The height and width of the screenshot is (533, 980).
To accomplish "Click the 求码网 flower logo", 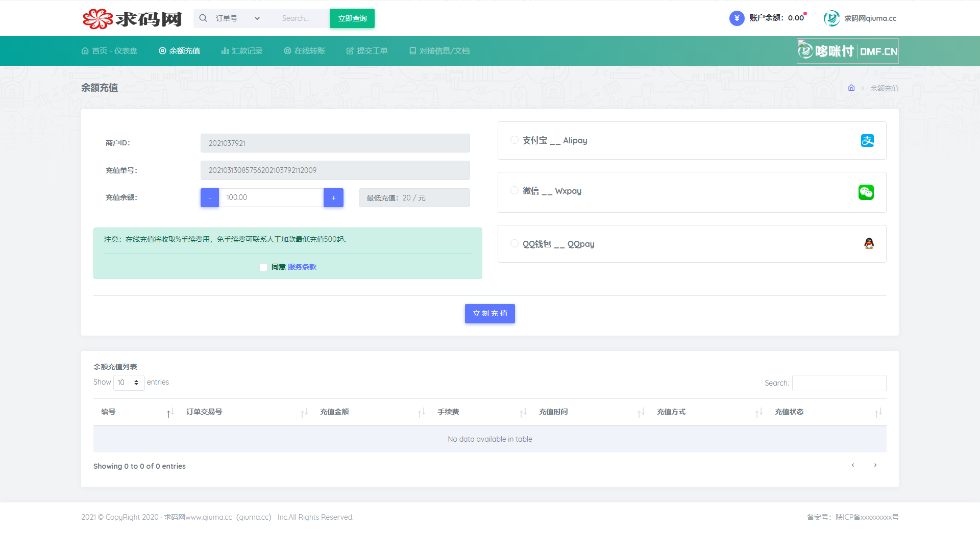I will pos(132,19).
